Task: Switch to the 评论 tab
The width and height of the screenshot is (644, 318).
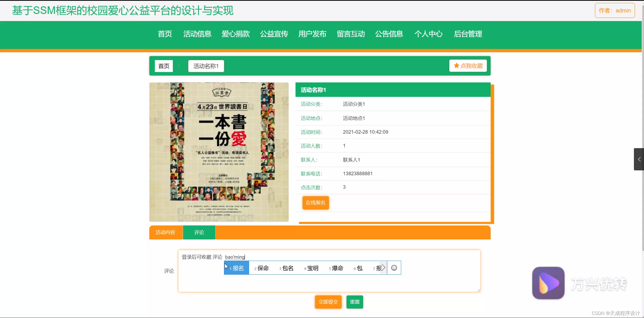Action: [199, 232]
